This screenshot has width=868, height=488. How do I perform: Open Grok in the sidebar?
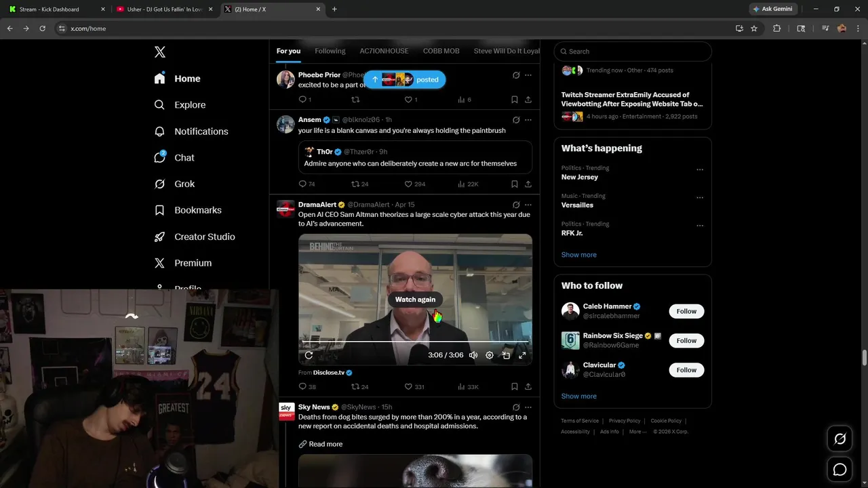(174, 184)
